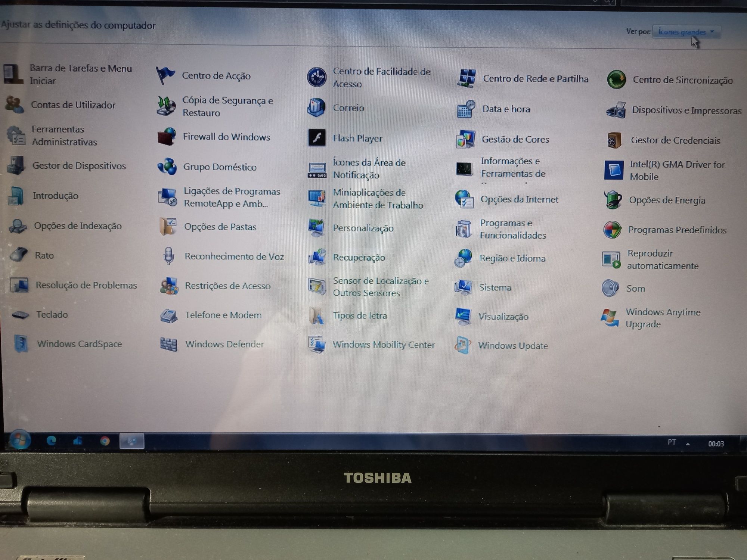Click the Informações e Ferramentas de link
Image resolution: width=747 pixels, height=560 pixels.
pyautogui.click(x=513, y=167)
